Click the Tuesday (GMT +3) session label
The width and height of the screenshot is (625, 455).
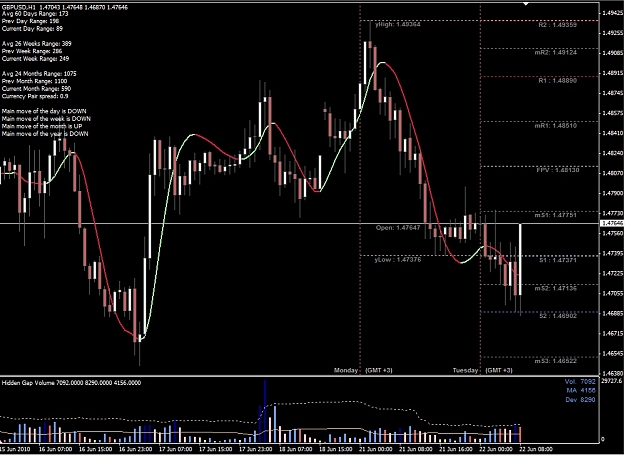483,370
